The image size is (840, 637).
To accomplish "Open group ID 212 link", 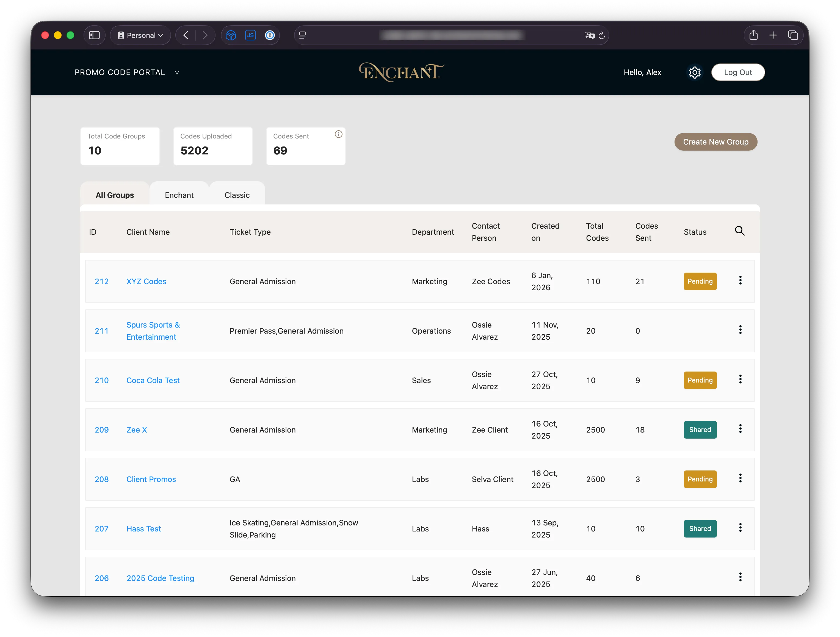I will pyautogui.click(x=101, y=281).
